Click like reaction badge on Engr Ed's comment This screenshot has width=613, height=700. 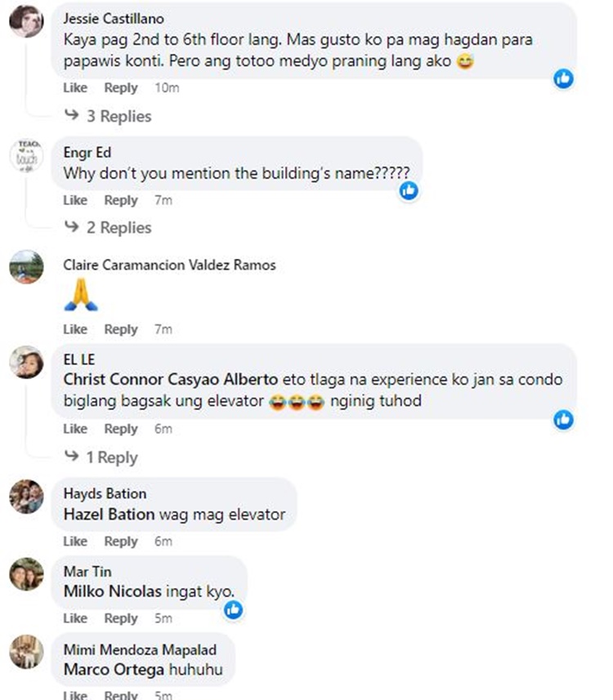click(409, 190)
